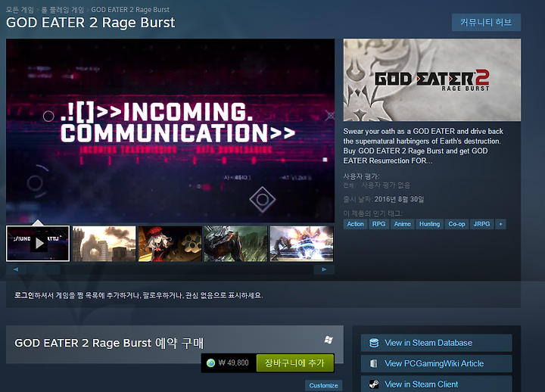545x392 pixels.
Task: Click the Steam logo icon beside View in Steam Client
Action: tap(374, 384)
